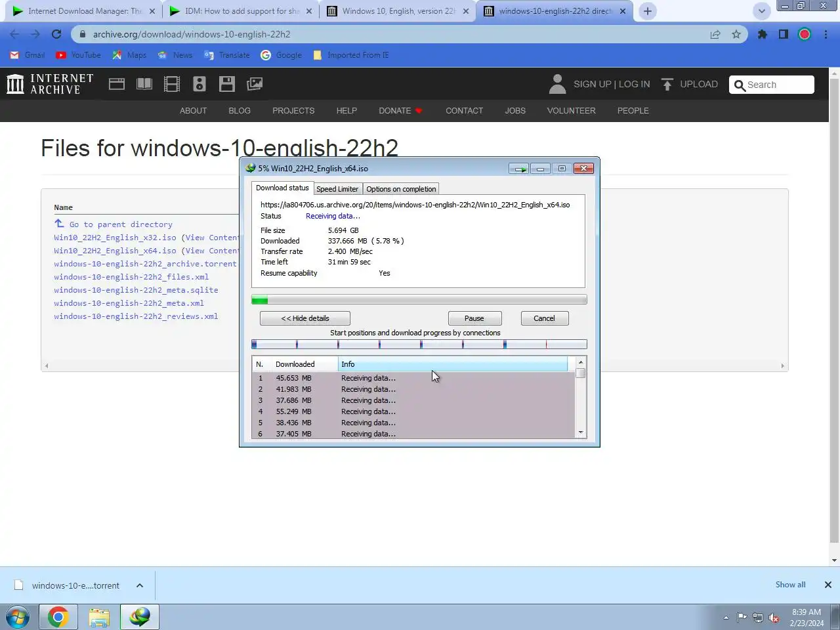Open windows-10-english-22h2_files.xml link
The width and height of the screenshot is (840, 630).
pyautogui.click(x=131, y=277)
